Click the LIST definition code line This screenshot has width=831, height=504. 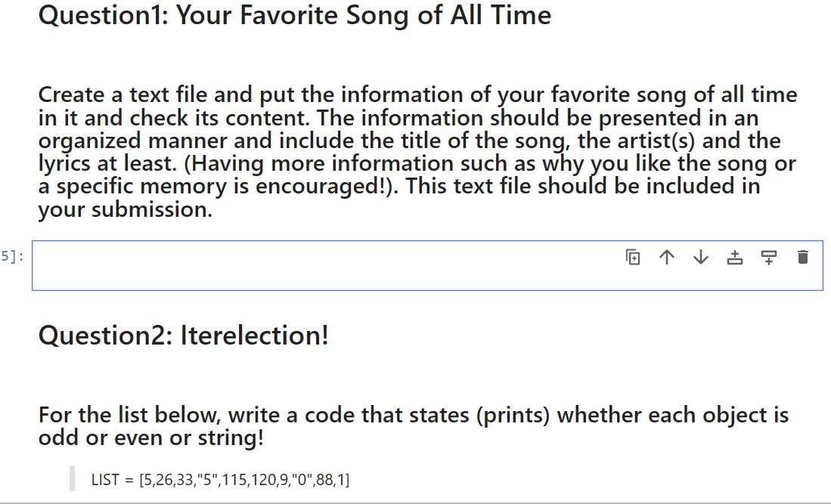click(219, 479)
